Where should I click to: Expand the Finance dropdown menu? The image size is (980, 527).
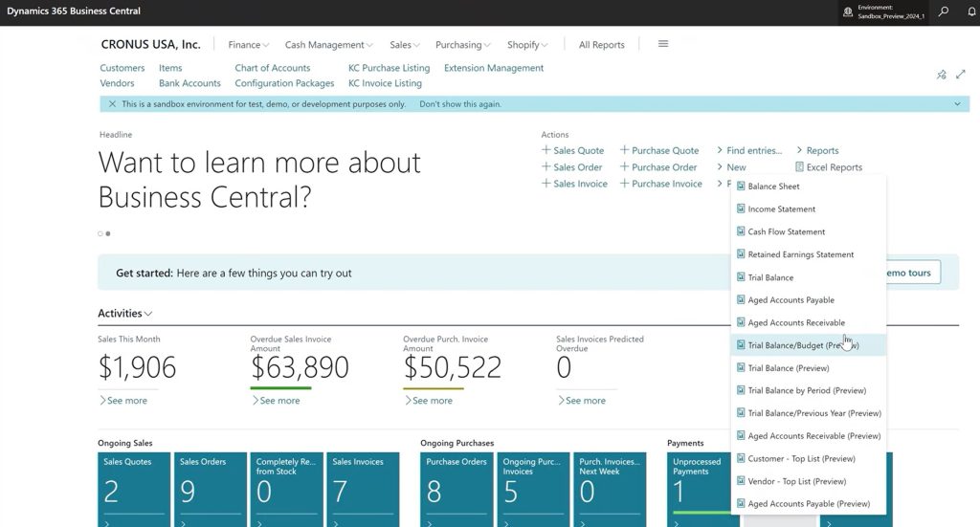coord(249,45)
